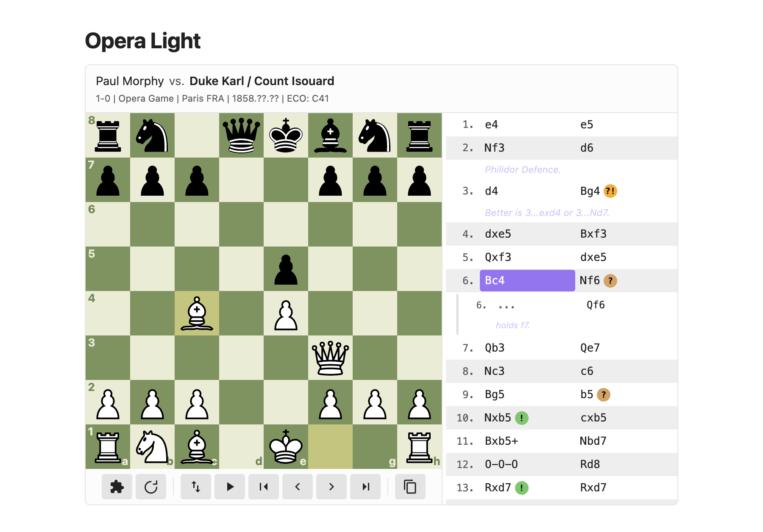
Task: Click the 'holds f7.' comment
Action: tap(513, 325)
